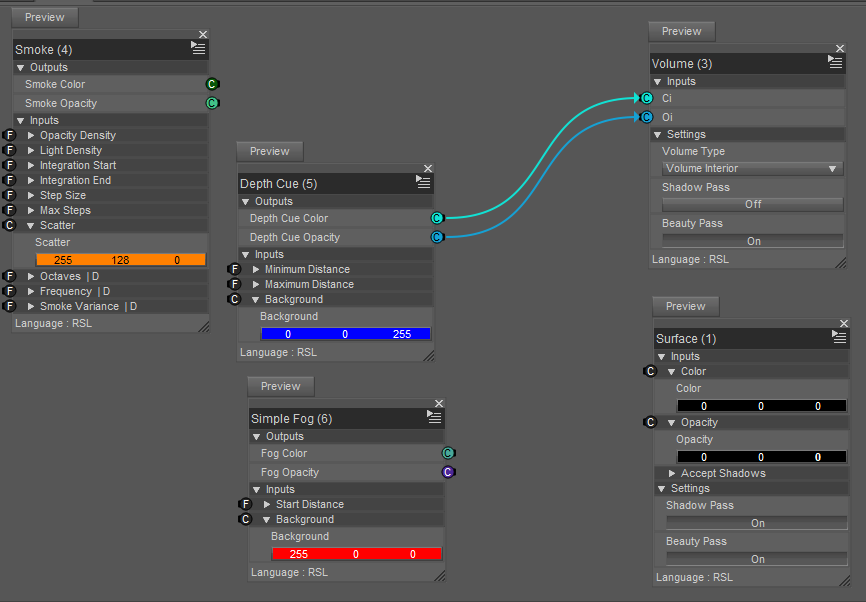Image resolution: width=866 pixels, height=602 pixels.
Task: Close the Simple Fog node
Action: pos(439,404)
